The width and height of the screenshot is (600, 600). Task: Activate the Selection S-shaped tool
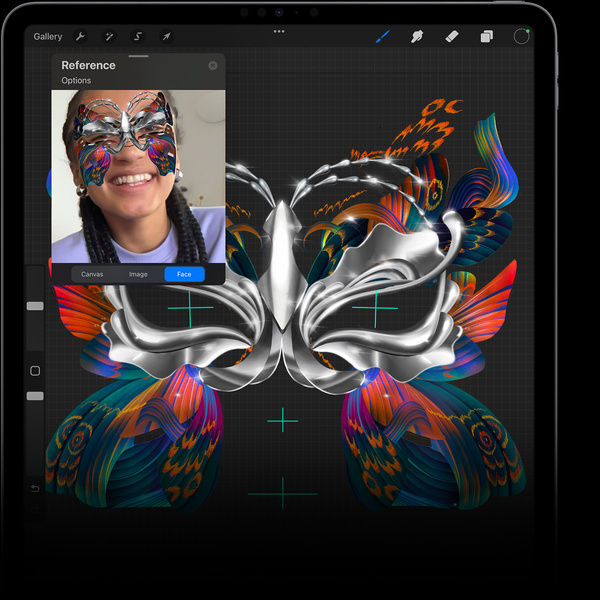[x=138, y=37]
